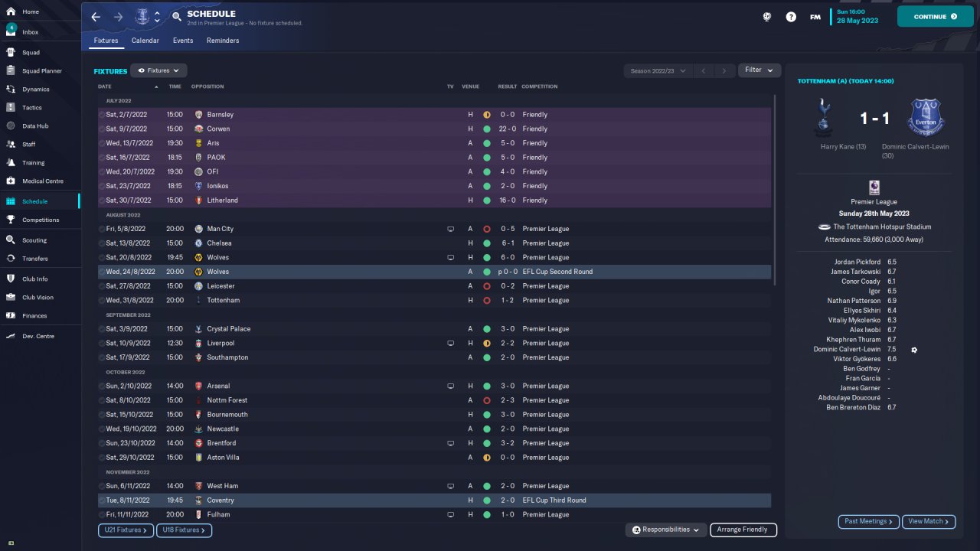Go back with the left arrow
This screenshot has width=980, height=551.
(96, 17)
